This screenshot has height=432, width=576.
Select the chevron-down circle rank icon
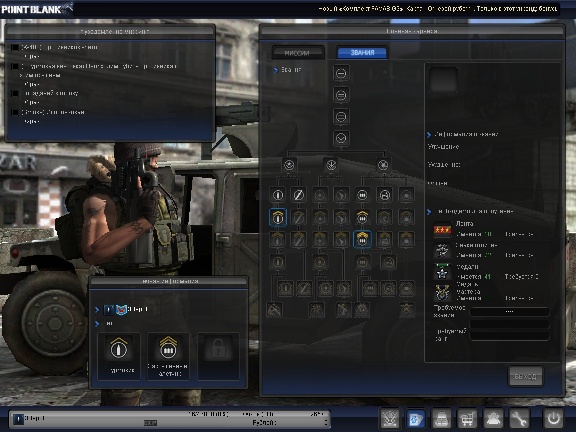(341, 138)
